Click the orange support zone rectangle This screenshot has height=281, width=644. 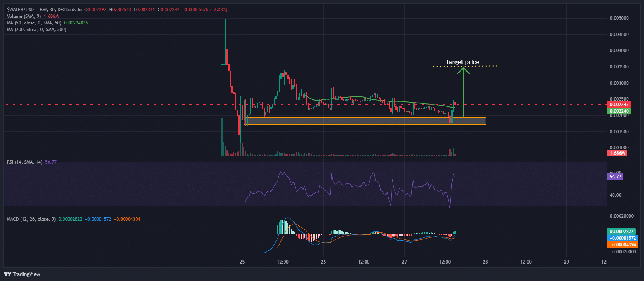(365, 121)
